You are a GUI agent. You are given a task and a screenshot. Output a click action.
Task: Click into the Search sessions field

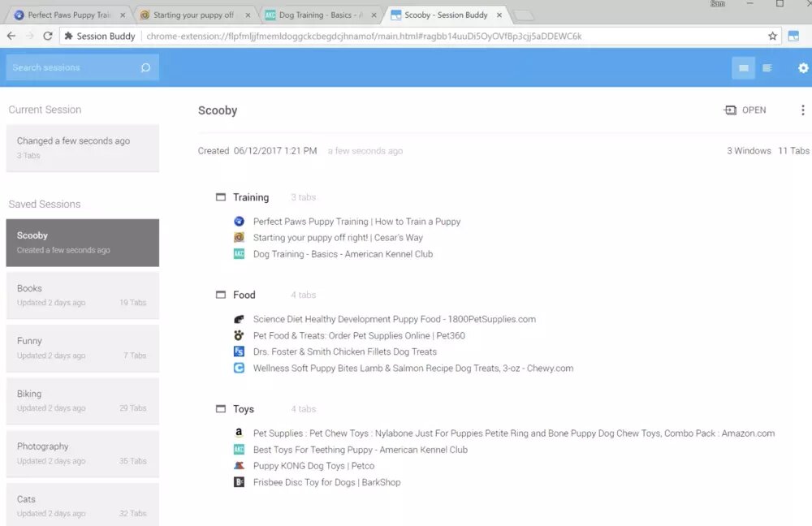pyautogui.click(x=73, y=67)
